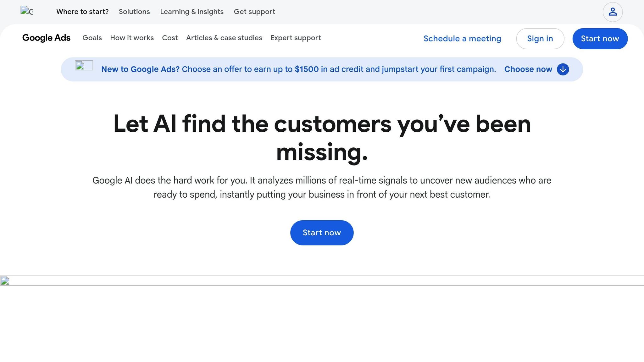Screen dimensions: 644x362
Task: Open the Cost page
Action: click(x=170, y=38)
